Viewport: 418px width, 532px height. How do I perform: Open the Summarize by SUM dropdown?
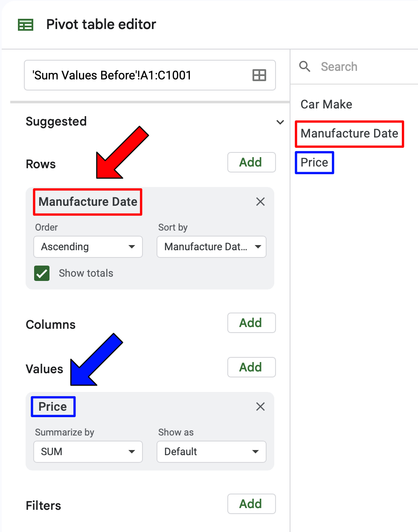pyautogui.click(x=88, y=452)
